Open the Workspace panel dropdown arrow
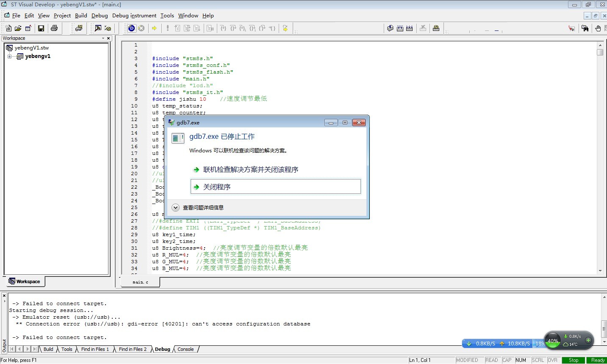607x364 pixels. pyautogui.click(x=103, y=38)
